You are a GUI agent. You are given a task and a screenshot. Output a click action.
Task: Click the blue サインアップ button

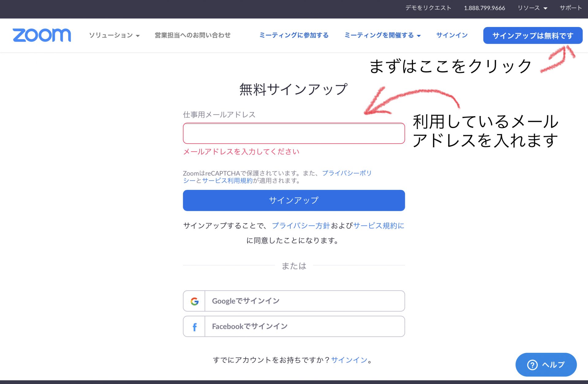click(x=293, y=200)
